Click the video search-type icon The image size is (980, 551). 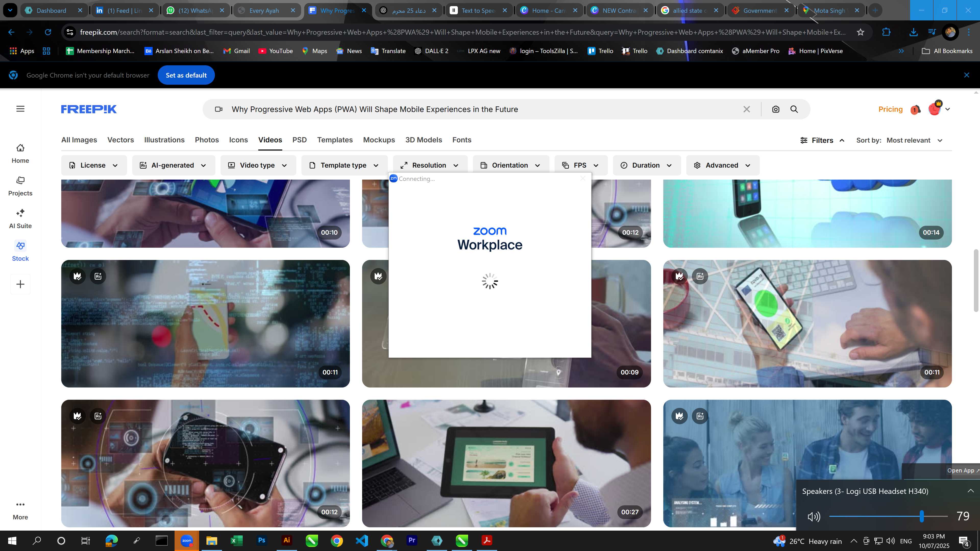point(218,109)
